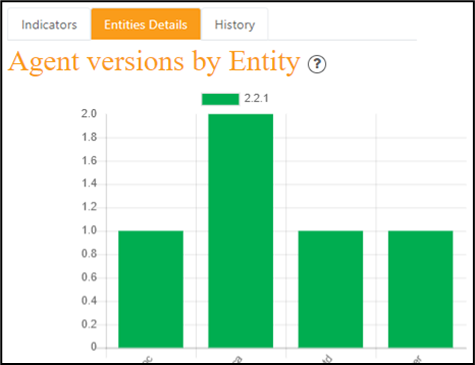
Task: Click the tallest bar reaching 2.0
Action: point(241,231)
